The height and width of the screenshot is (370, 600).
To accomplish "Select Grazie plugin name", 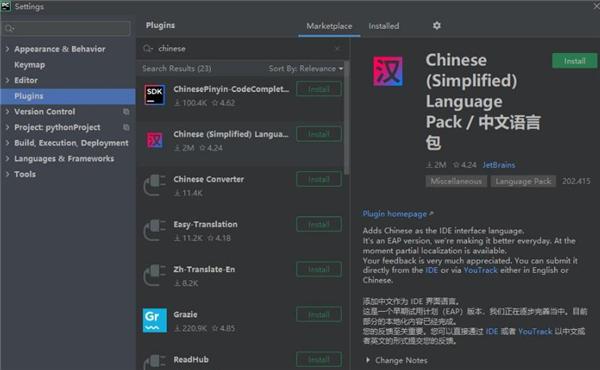I will (x=185, y=315).
